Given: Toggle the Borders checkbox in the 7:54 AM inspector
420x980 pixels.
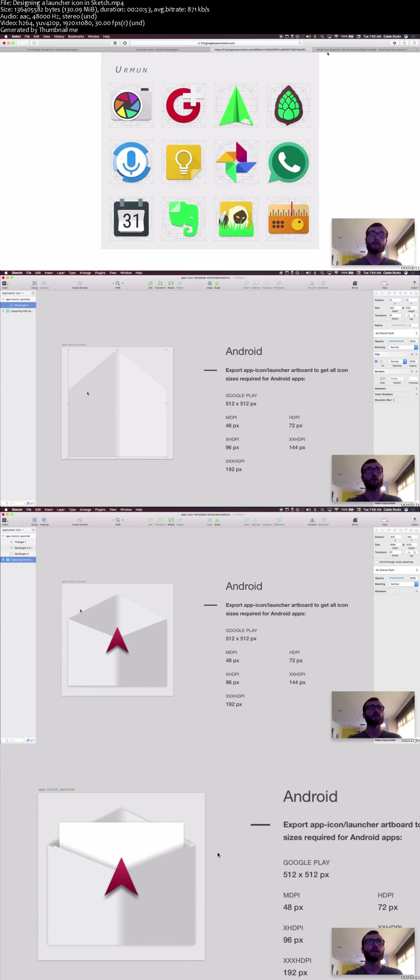Looking at the screenshot, I should point(376,379).
